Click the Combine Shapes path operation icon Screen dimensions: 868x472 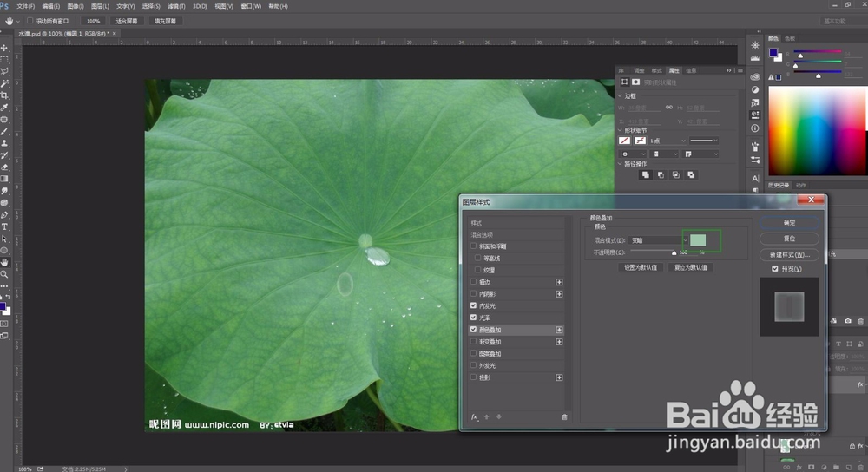click(x=646, y=175)
